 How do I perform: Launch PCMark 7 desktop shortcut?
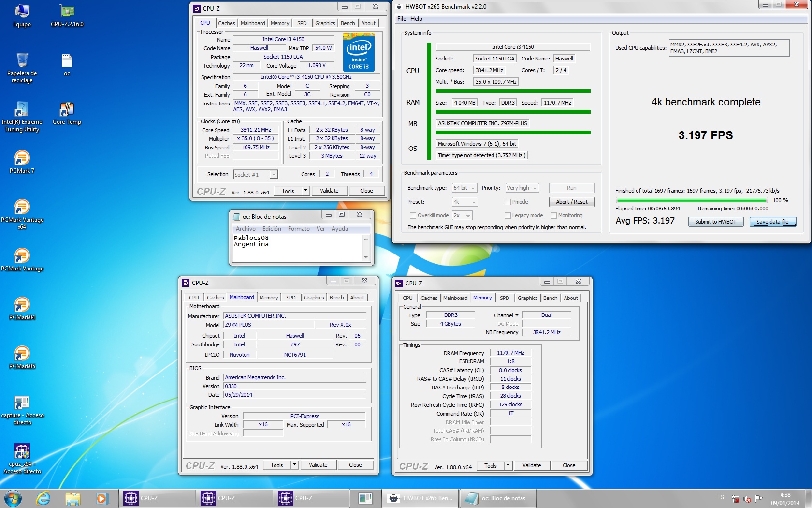(22, 162)
